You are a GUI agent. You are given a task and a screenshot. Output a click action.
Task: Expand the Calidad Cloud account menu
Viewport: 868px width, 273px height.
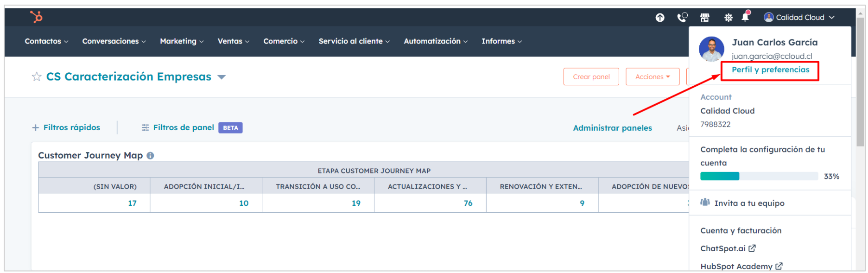[799, 18]
